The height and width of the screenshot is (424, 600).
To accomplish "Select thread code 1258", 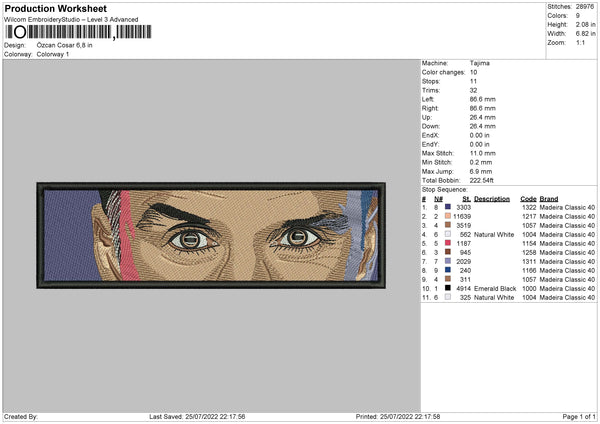I will click(x=529, y=253).
